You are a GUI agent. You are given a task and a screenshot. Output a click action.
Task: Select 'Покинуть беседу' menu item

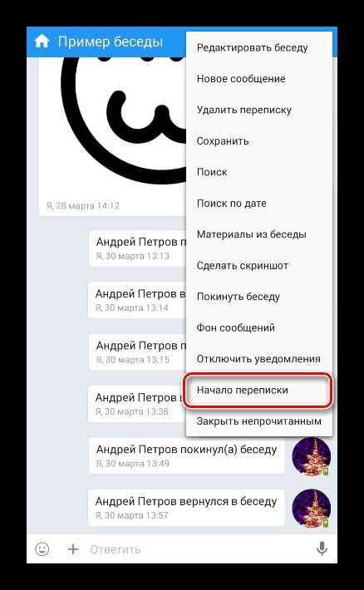pos(259,297)
